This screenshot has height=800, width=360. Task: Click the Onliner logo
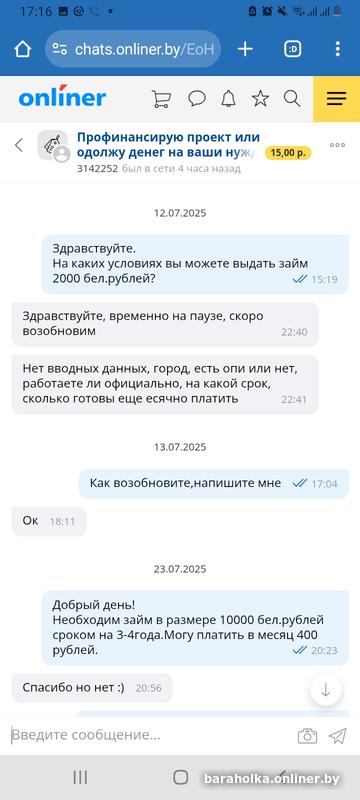click(x=62, y=97)
